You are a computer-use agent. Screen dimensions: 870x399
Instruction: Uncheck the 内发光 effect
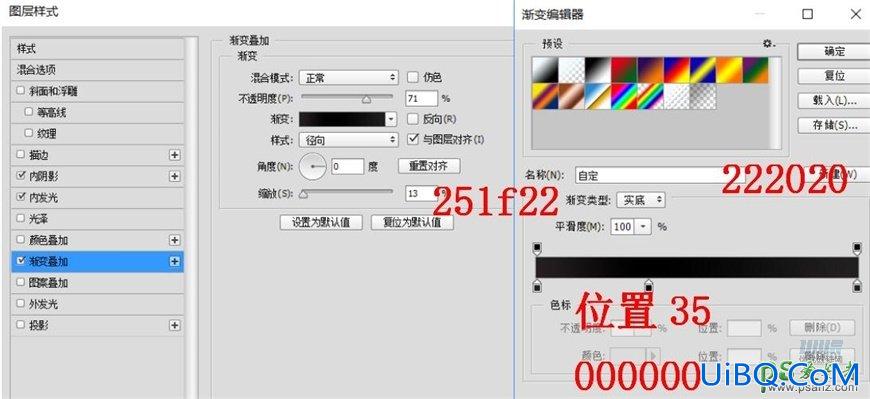point(21,197)
